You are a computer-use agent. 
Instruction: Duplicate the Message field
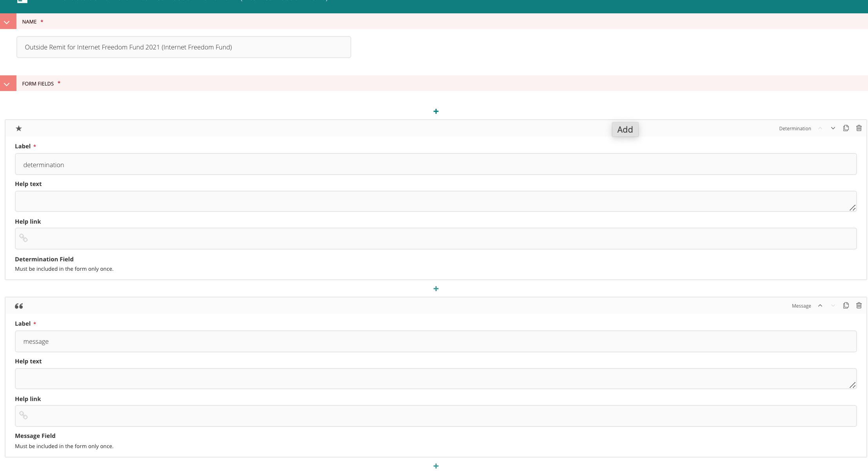tap(846, 306)
